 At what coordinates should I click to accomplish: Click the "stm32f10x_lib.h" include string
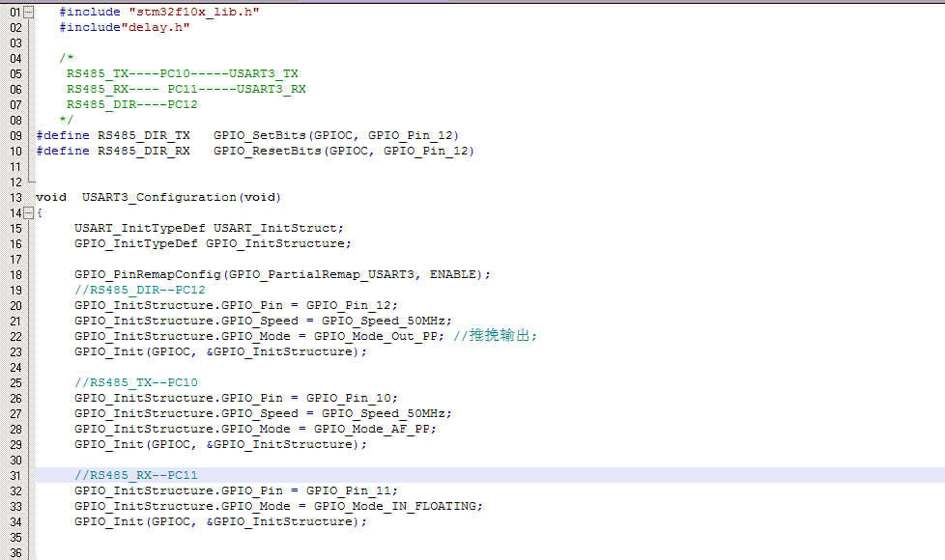point(193,12)
